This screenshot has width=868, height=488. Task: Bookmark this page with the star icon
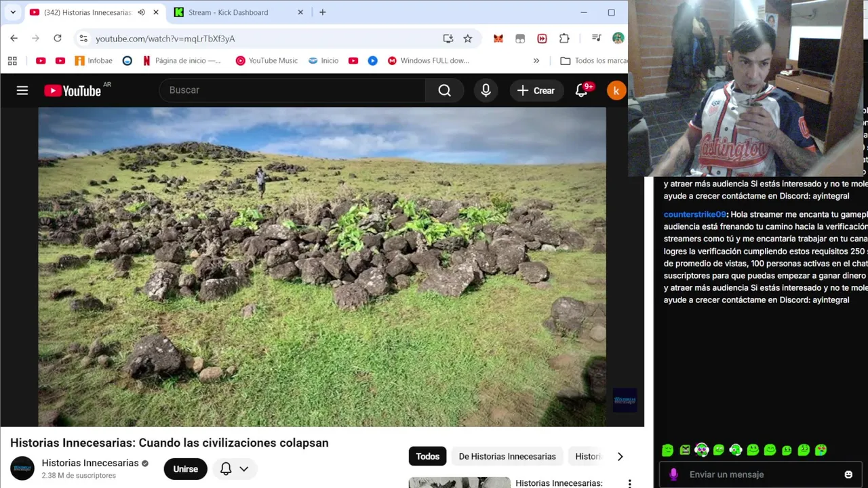[468, 39]
